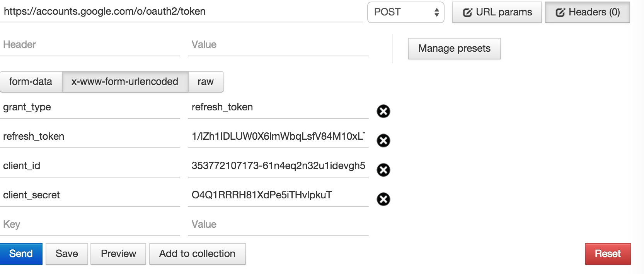Click the Send button
644x274 pixels.
point(21,254)
